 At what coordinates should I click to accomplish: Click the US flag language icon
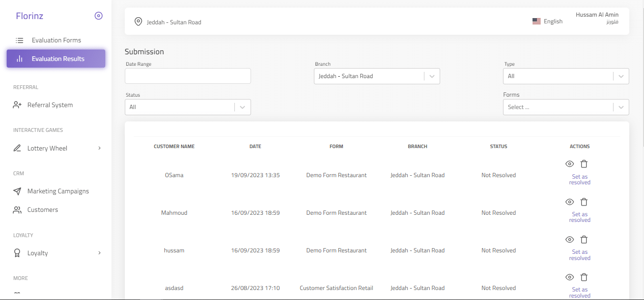536,21
